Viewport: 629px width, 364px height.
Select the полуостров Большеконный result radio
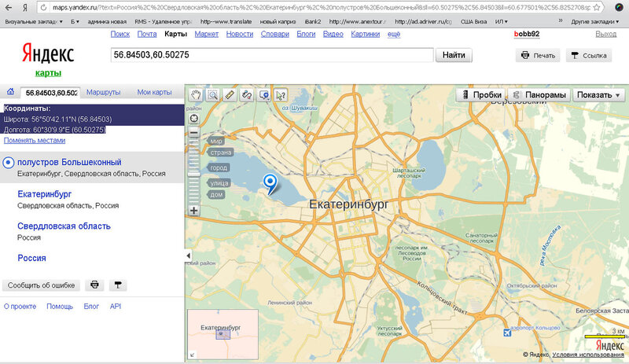9,162
